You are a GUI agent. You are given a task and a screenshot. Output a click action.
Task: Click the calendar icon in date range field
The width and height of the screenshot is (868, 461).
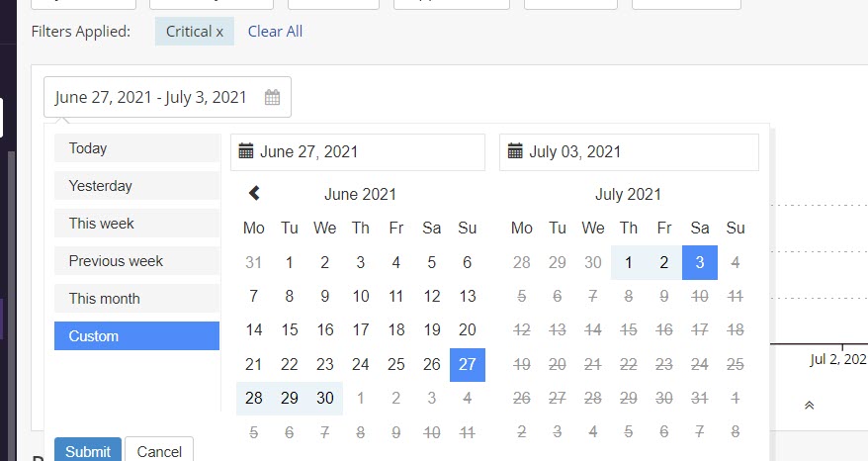click(x=272, y=97)
